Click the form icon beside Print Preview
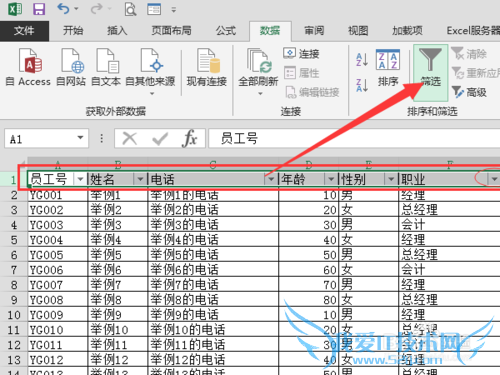The width and height of the screenshot is (500, 375). [x=154, y=9]
